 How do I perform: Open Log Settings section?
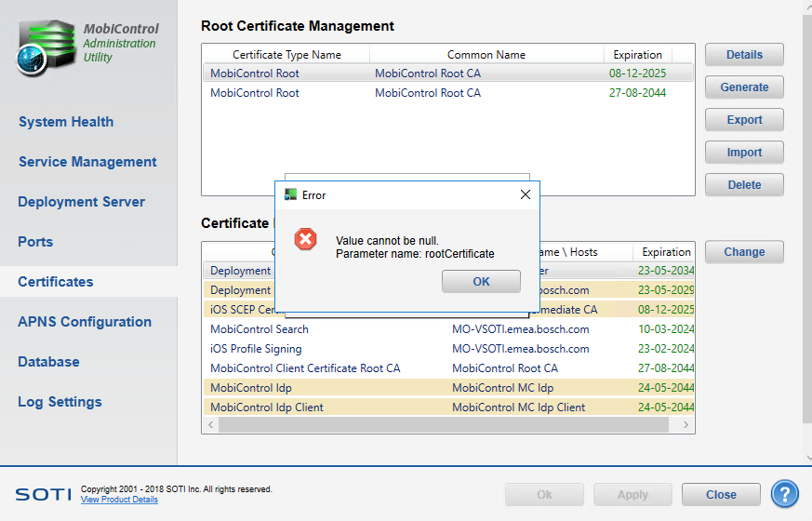pyautogui.click(x=60, y=402)
